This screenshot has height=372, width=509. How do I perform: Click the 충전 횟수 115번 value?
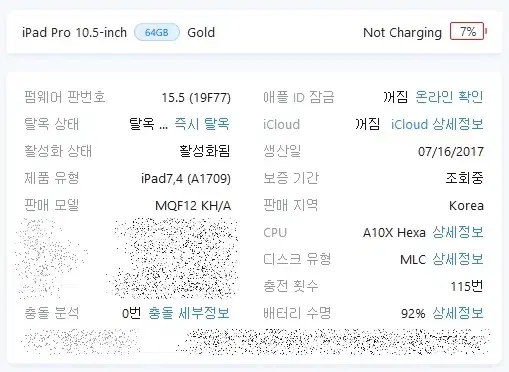[x=467, y=286]
